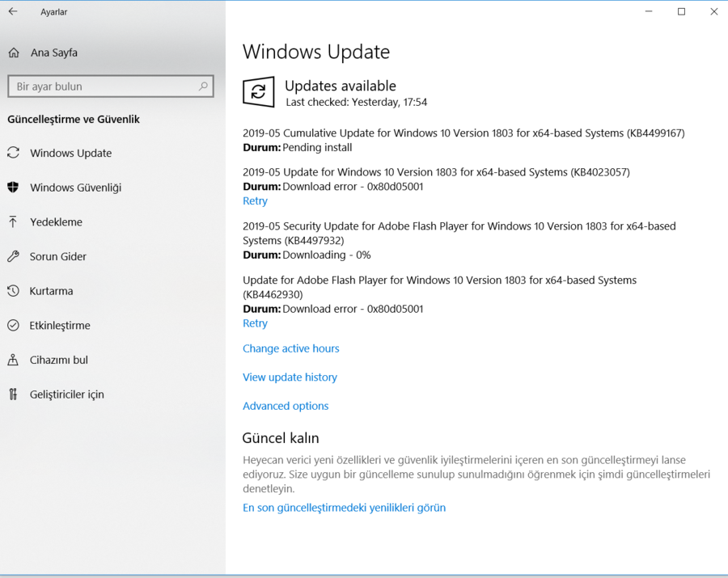This screenshot has width=728, height=578.
Task: Click 'Downloading - 0%' status text
Action: tap(327, 255)
